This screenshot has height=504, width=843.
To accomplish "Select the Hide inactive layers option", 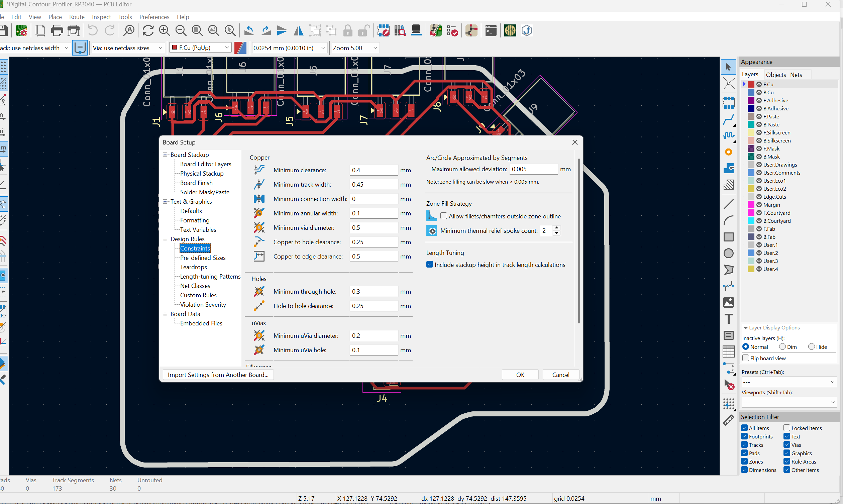I will (x=812, y=347).
